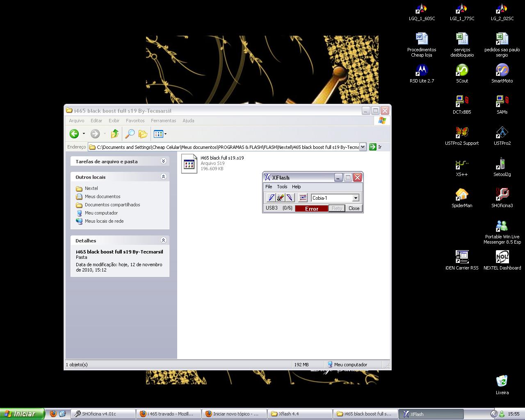
Task: Click LGQ_1_60SC desktop shortcut
Action: [422, 12]
